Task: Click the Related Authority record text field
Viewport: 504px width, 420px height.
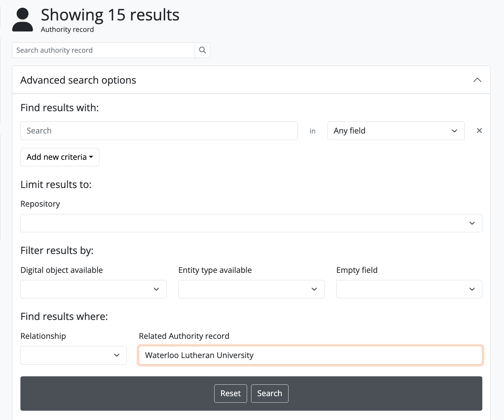Action: pos(310,355)
